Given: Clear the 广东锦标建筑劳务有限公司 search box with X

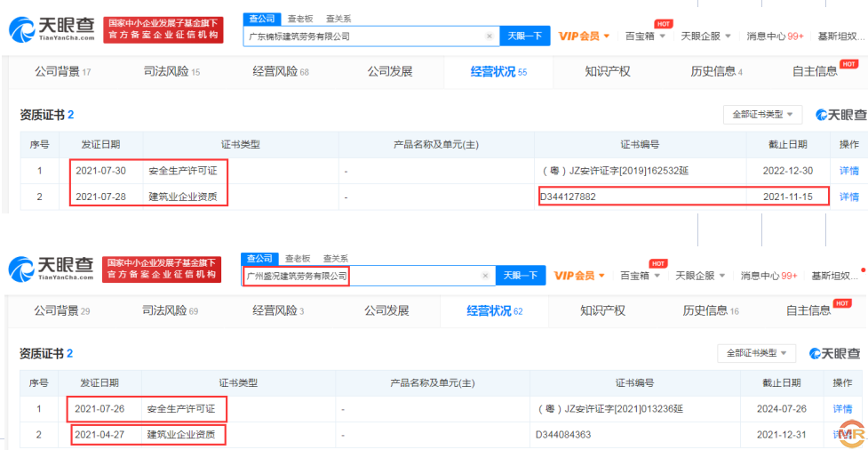Looking at the screenshot, I should (490, 36).
